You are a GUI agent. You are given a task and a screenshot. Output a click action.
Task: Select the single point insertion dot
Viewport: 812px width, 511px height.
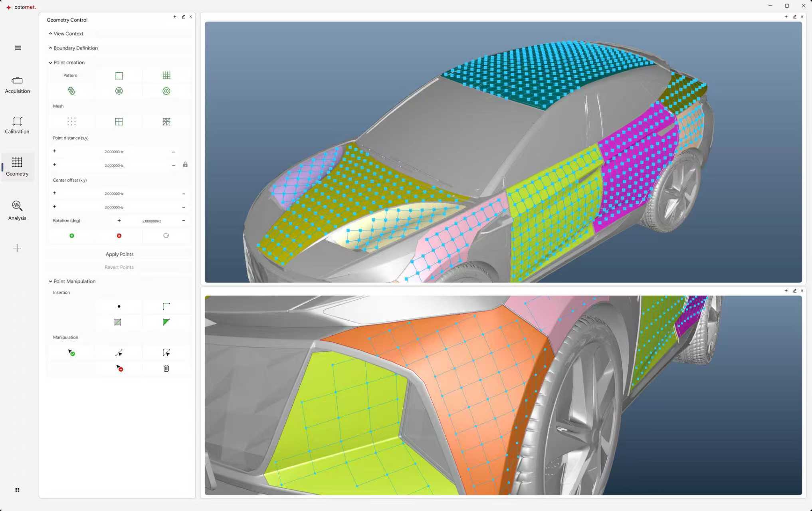(119, 307)
